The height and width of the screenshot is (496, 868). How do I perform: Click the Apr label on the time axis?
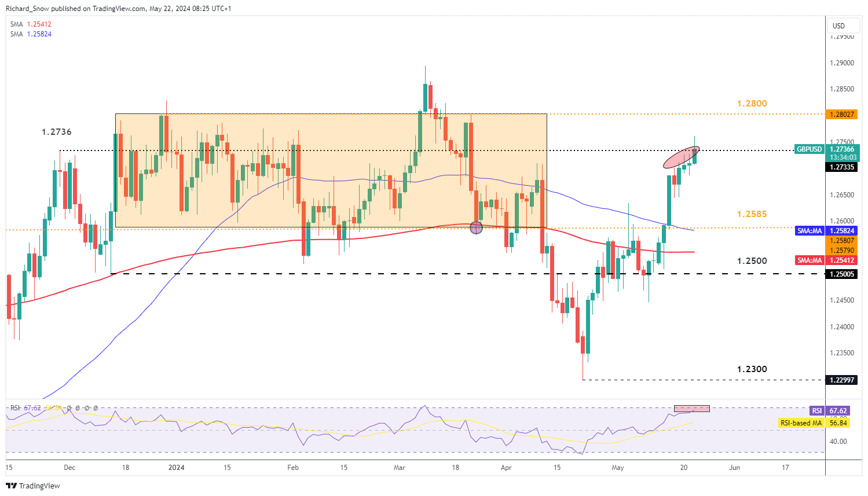click(507, 468)
